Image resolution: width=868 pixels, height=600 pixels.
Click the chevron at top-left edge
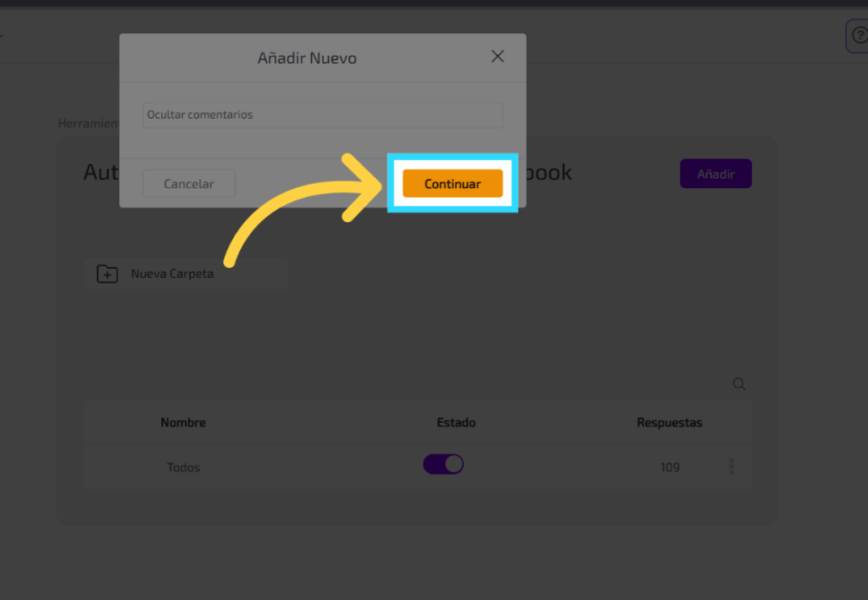point(2,36)
